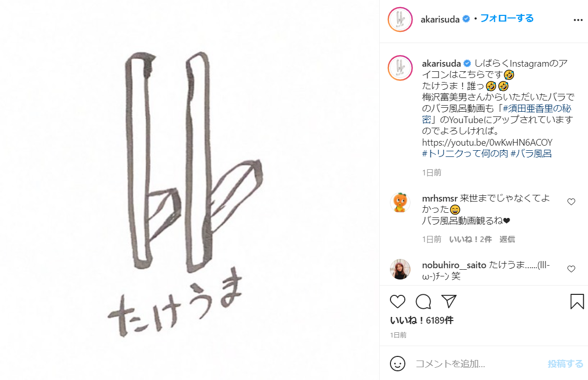
Task: Open the #トリニクって何の肉 hashtag
Action: click(x=465, y=153)
